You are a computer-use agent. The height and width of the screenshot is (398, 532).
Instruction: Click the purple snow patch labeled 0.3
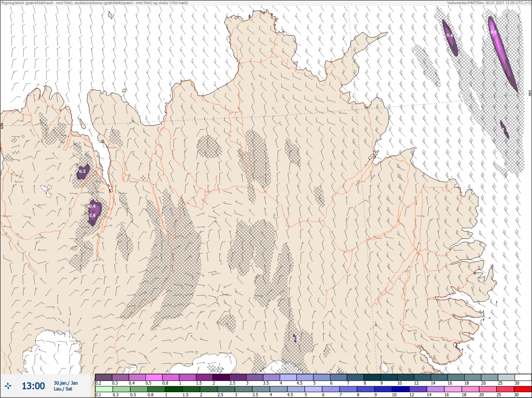click(x=83, y=172)
